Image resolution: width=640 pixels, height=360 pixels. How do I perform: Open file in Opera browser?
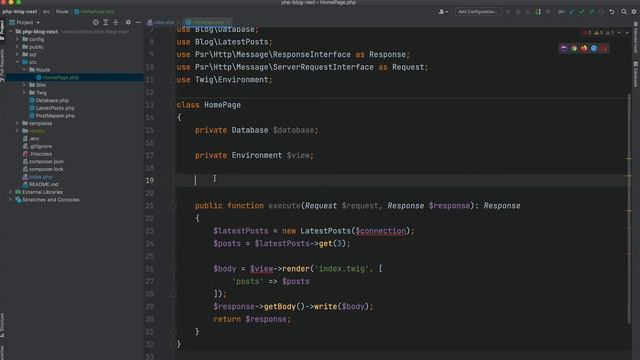point(604,49)
